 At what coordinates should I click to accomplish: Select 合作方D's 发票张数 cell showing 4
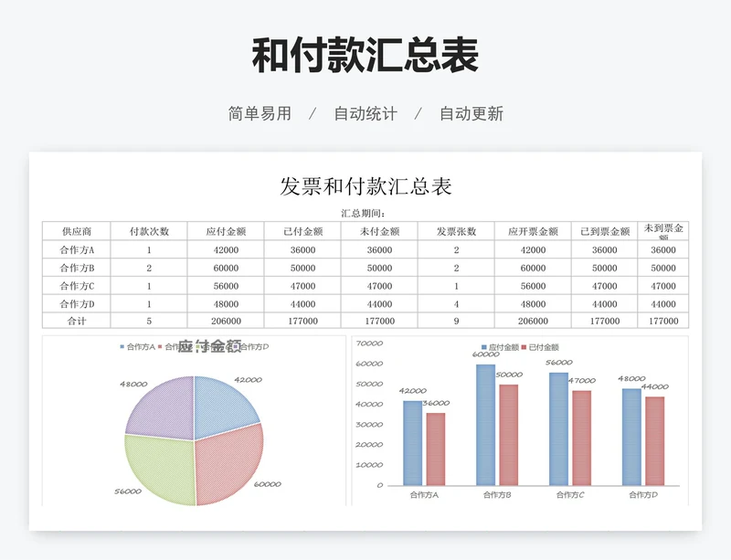pos(456,304)
